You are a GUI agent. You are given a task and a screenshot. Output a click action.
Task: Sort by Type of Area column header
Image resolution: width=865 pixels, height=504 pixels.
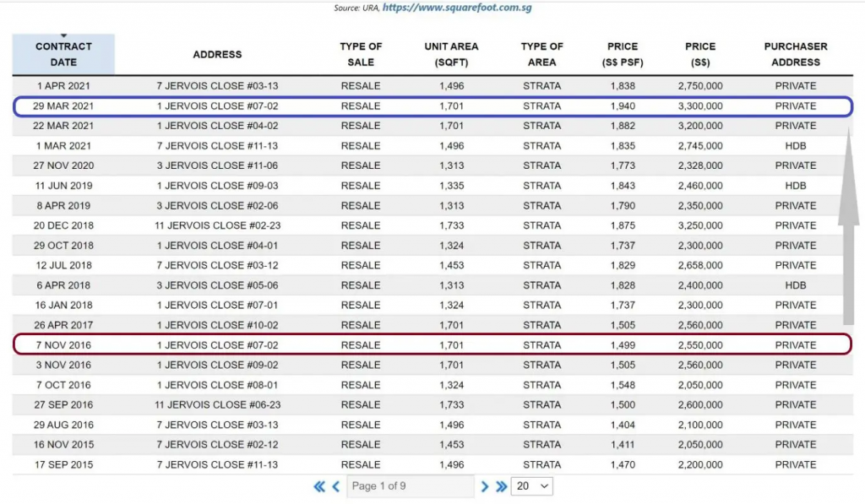tap(541, 55)
